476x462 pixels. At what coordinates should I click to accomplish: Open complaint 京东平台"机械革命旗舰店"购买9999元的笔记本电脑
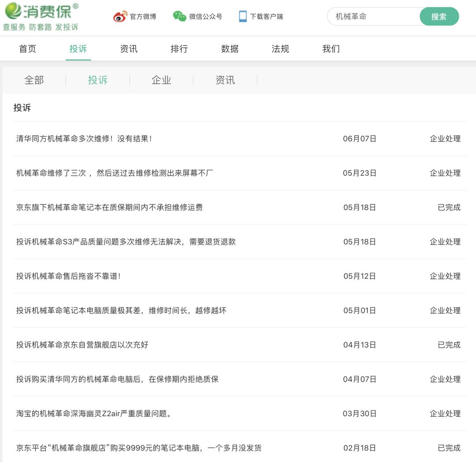pos(139,448)
